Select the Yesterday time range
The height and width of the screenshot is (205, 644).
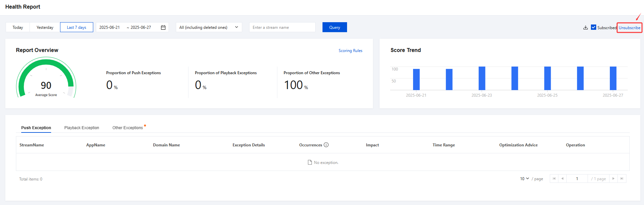(x=45, y=27)
